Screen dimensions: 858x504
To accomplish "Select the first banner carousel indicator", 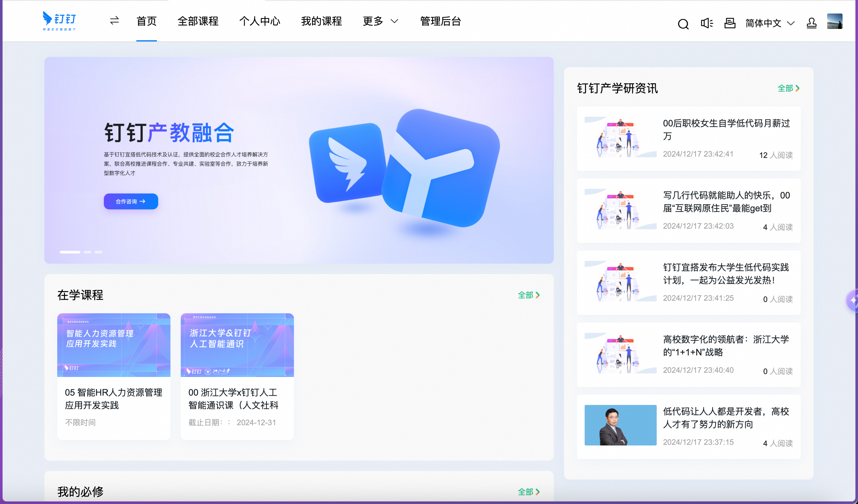I will pos(70,252).
